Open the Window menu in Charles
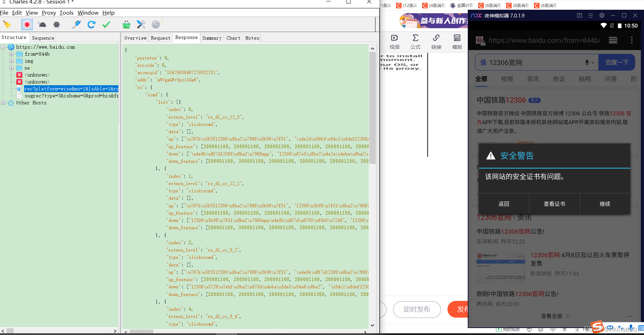Image resolution: width=644 pixels, height=335 pixels. pyautogui.click(x=88, y=13)
